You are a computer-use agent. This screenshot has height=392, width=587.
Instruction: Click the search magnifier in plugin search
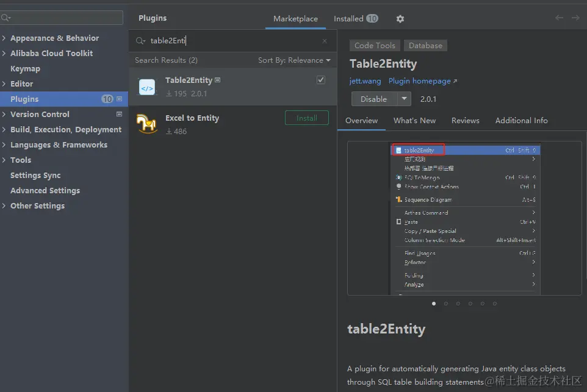point(140,41)
